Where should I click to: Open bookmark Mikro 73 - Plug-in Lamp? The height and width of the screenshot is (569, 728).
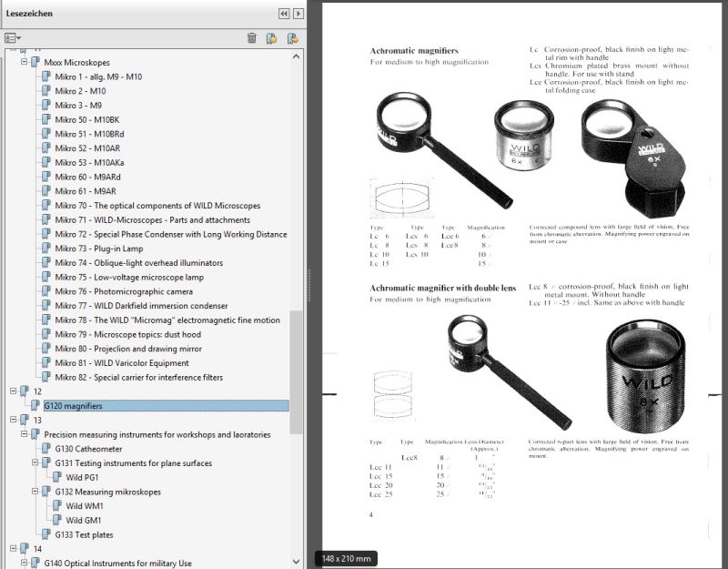coord(99,249)
